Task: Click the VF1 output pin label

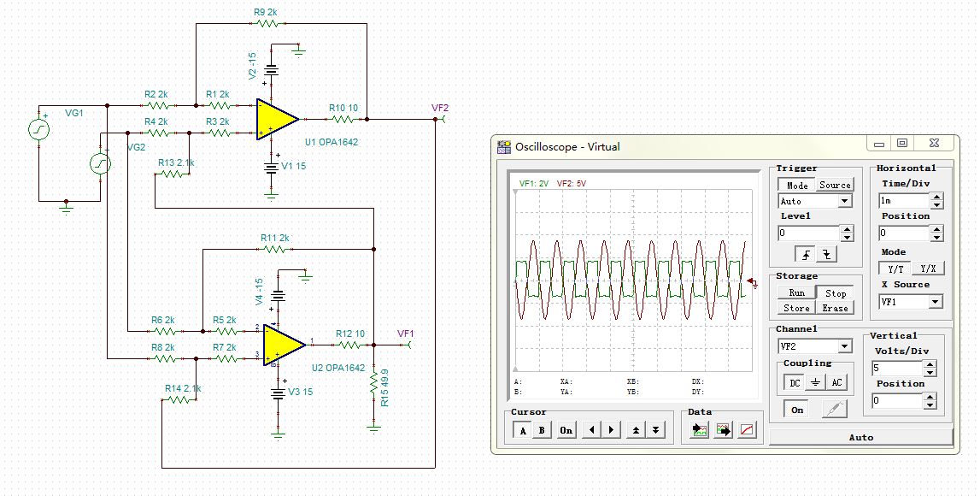Action: 406,334
